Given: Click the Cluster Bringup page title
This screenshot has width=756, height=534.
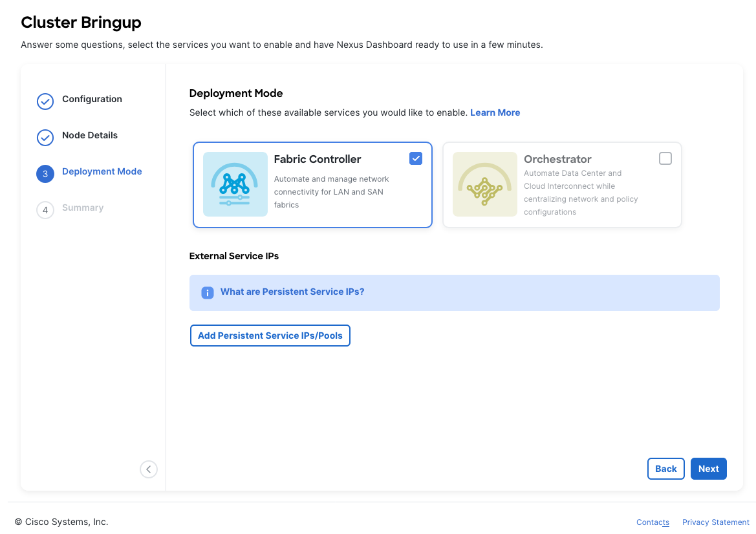Looking at the screenshot, I should point(81,22).
